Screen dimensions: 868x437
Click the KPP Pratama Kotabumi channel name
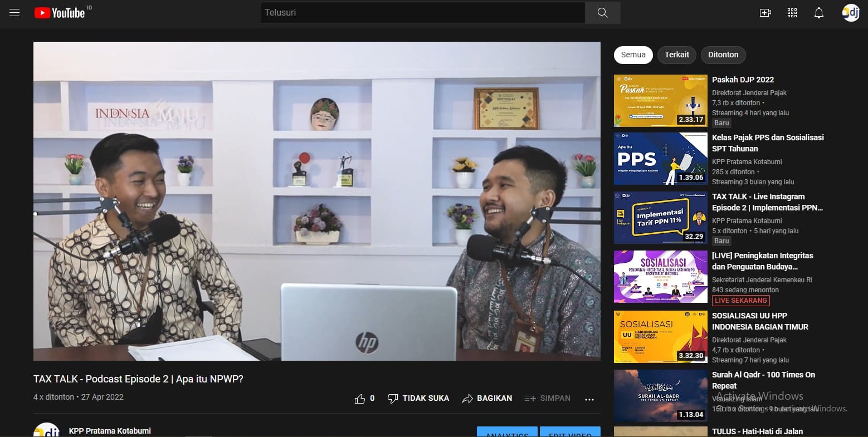pyautogui.click(x=110, y=430)
